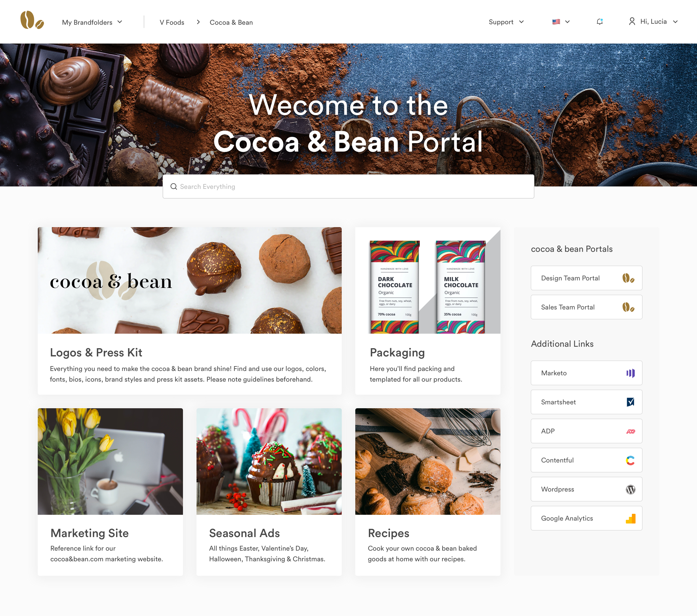Click the Sales Team Portal icon

click(629, 308)
